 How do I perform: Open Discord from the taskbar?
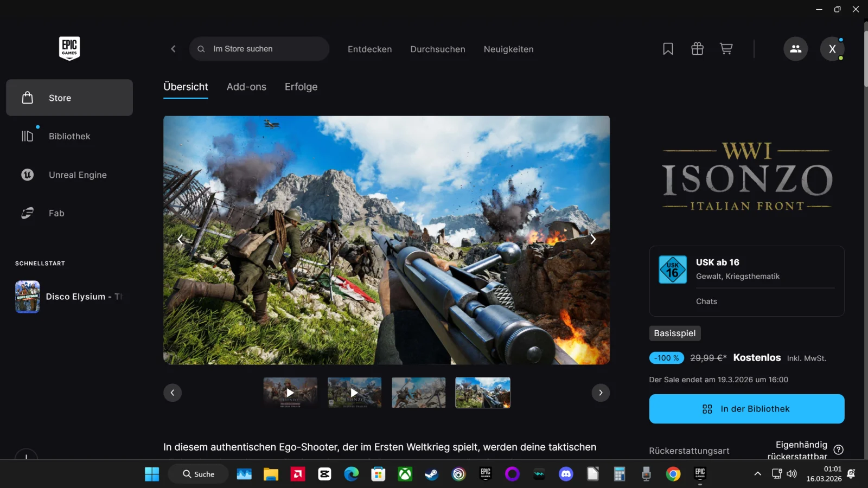pyautogui.click(x=566, y=474)
